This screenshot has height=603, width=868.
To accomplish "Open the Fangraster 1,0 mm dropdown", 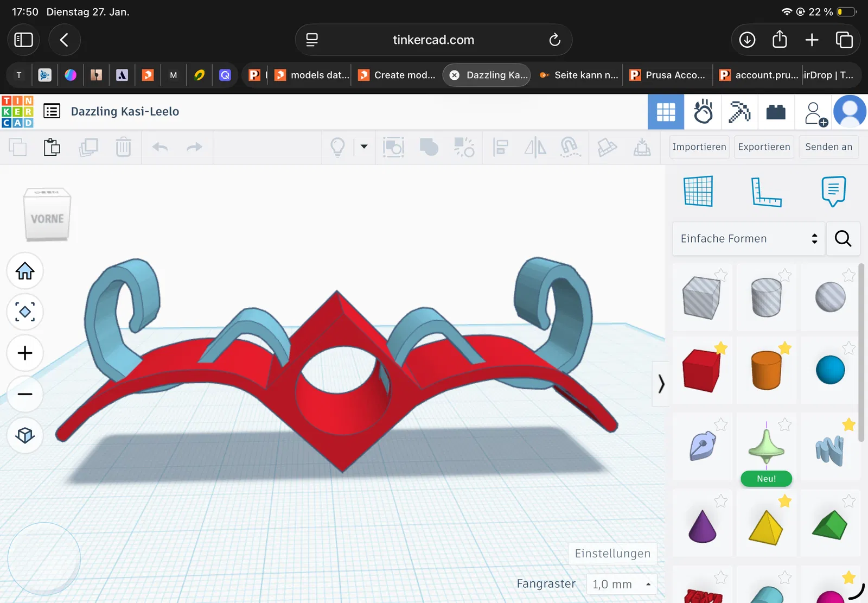I will coord(622,584).
